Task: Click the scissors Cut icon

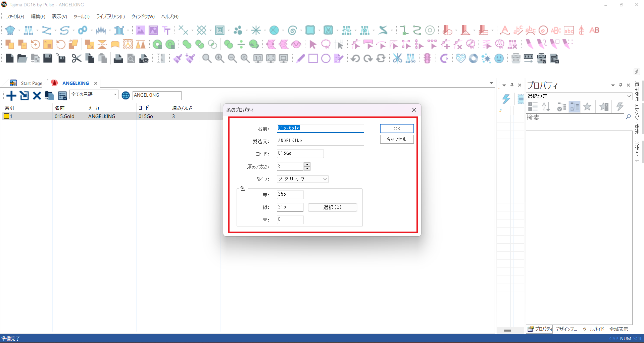Action: tap(77, 58)
